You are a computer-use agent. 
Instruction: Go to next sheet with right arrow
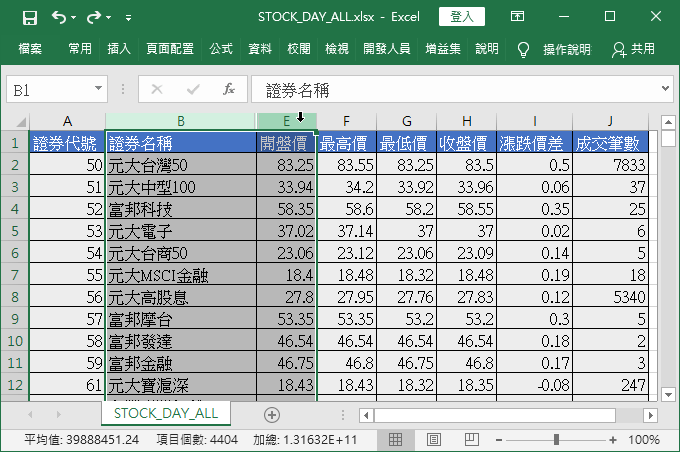click(58, 415)
